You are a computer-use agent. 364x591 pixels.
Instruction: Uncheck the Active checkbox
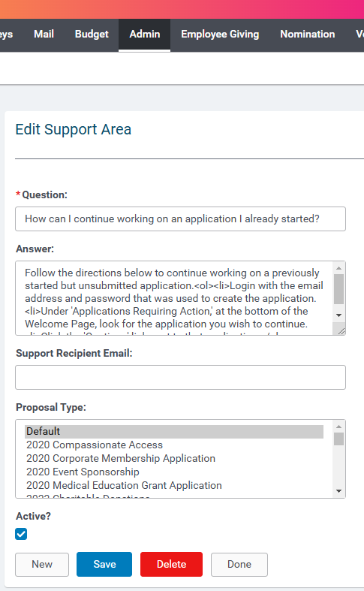coord(21,534)
